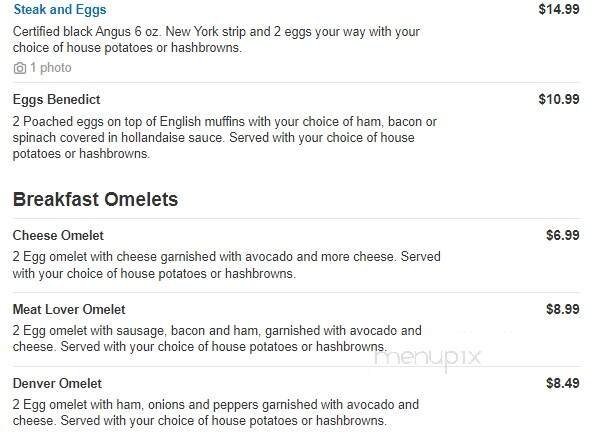Click the Cheese Omelet description text
Viewport: 607px width, 440px height.
(226, 265)
